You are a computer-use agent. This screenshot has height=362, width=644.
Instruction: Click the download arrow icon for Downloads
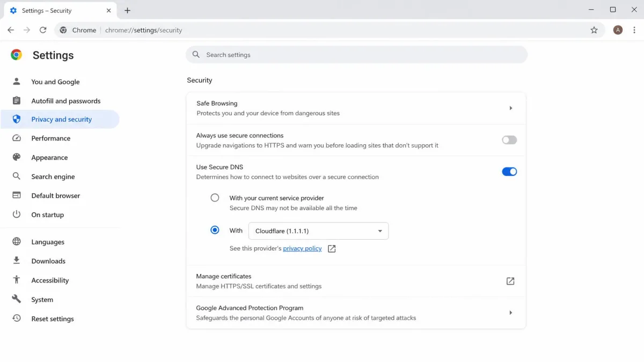click(17, 261)
